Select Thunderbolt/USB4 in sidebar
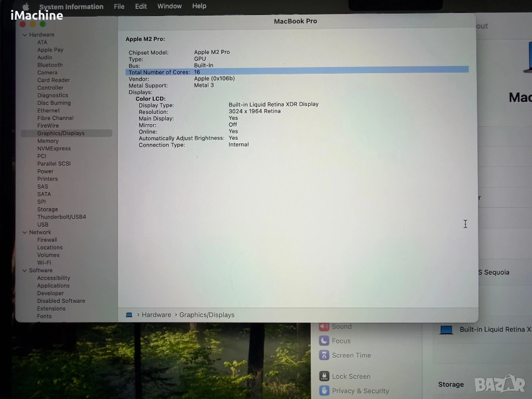Screen dimensions: 532x399 61,217
